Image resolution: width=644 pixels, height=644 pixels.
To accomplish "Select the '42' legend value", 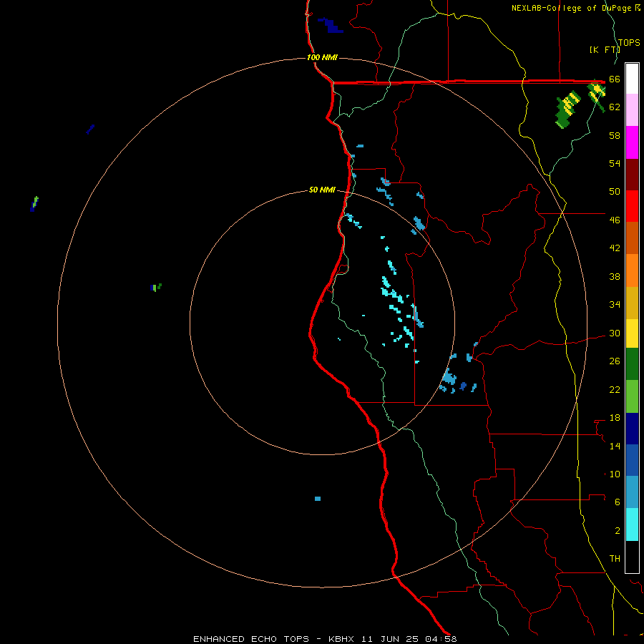I will [615, 248].
